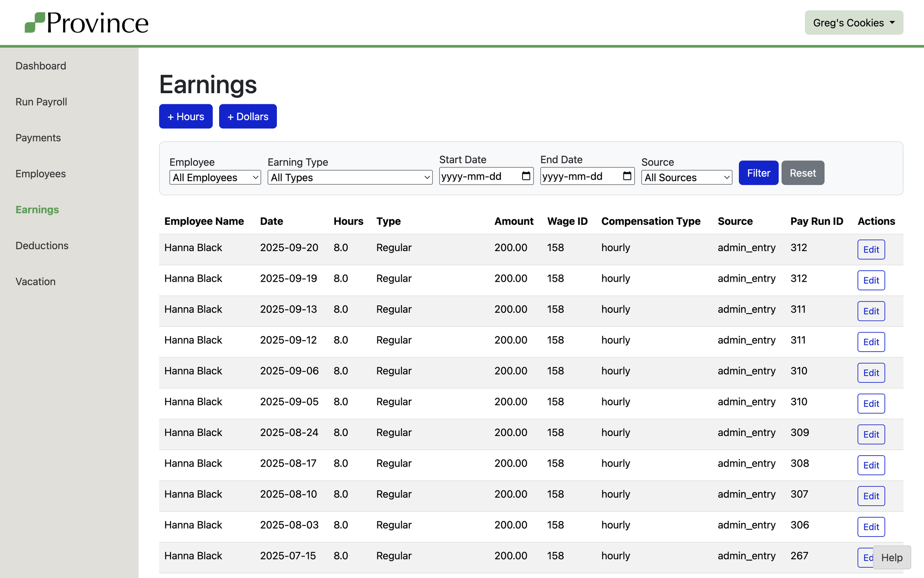Image resolution: width=924 pixels, height=578 pixels.
Task: Open the Employee filter dropdown
Action: [x=215, y=178]
